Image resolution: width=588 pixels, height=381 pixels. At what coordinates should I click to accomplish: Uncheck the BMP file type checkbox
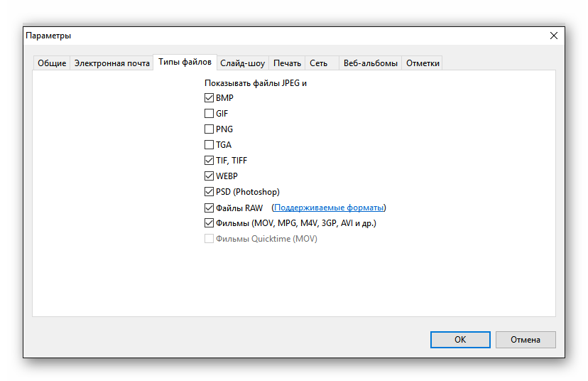coord(209,98)
